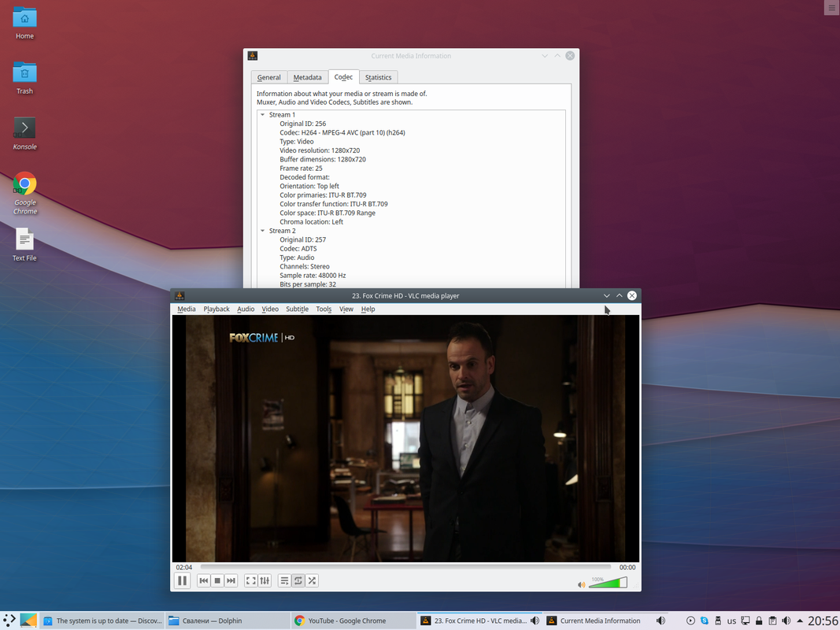Collapse the Stream 1 tree node
Image resolution: width=840 pixels, height=630 pixels.
[262, 115]
